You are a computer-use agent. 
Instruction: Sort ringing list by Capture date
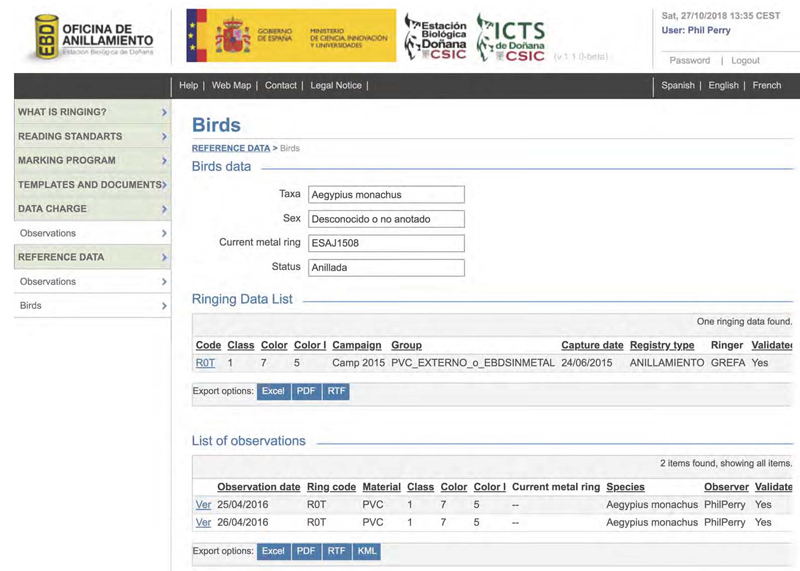tap(592, 345)
